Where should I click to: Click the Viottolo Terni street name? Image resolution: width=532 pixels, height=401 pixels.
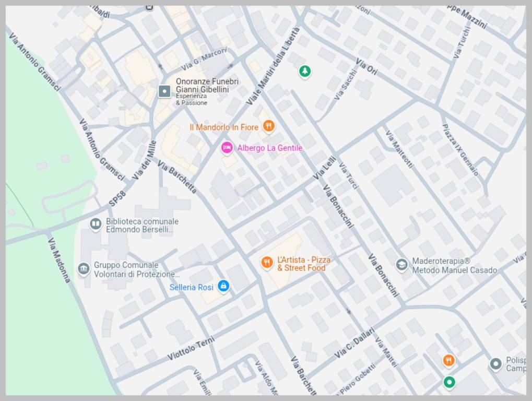coord(191,349)
